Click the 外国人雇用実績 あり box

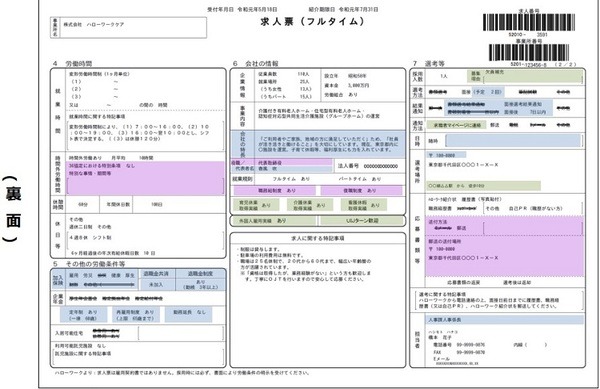(274, 221)
